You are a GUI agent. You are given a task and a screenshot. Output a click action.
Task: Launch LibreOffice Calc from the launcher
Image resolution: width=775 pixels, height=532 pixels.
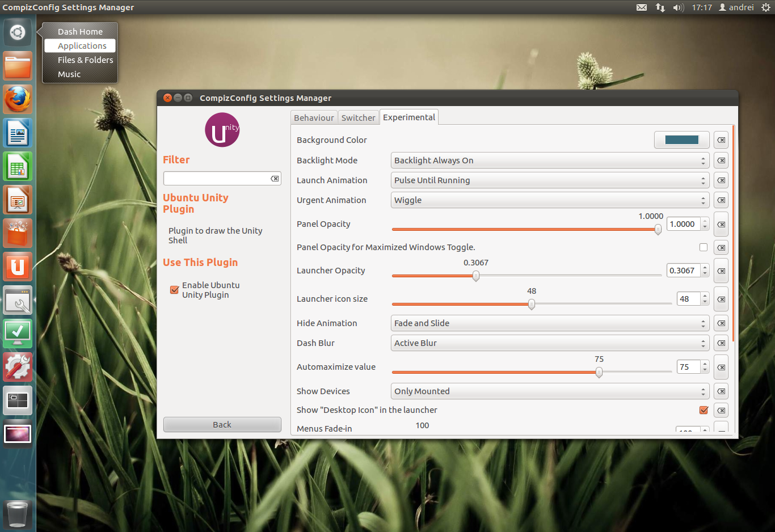pyautogui.click(x=18, y=166)
